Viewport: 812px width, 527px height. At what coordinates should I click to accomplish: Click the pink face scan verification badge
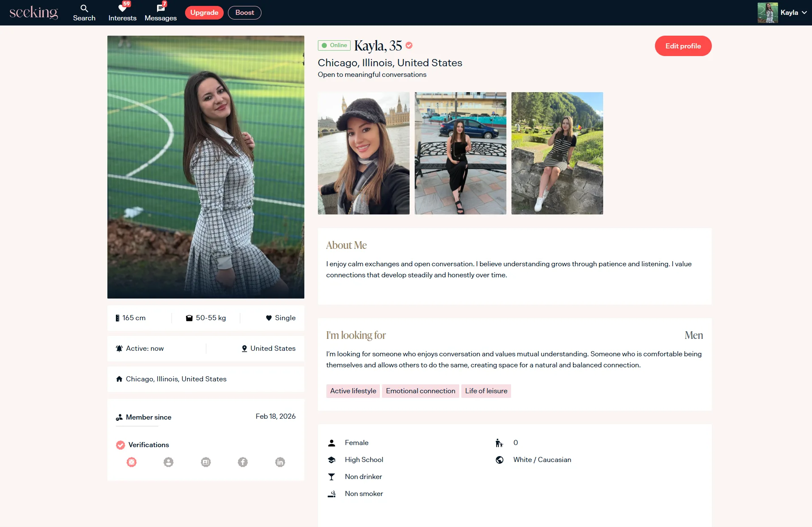132,462
